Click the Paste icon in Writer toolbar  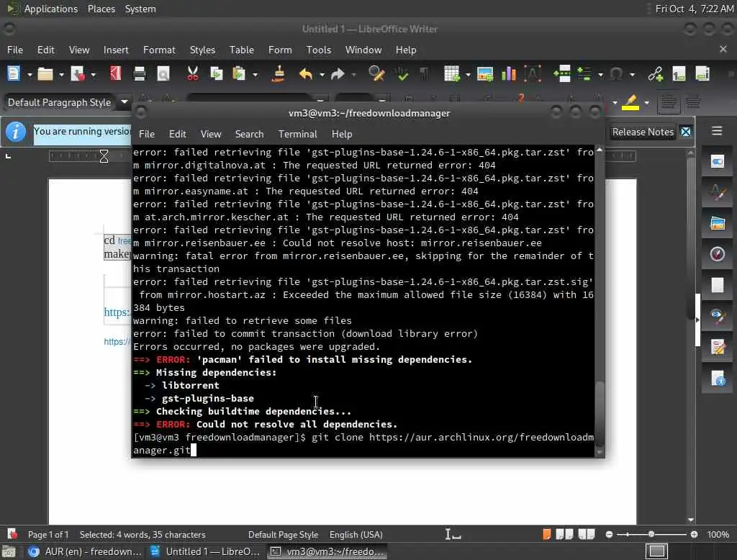coord(239,74)
